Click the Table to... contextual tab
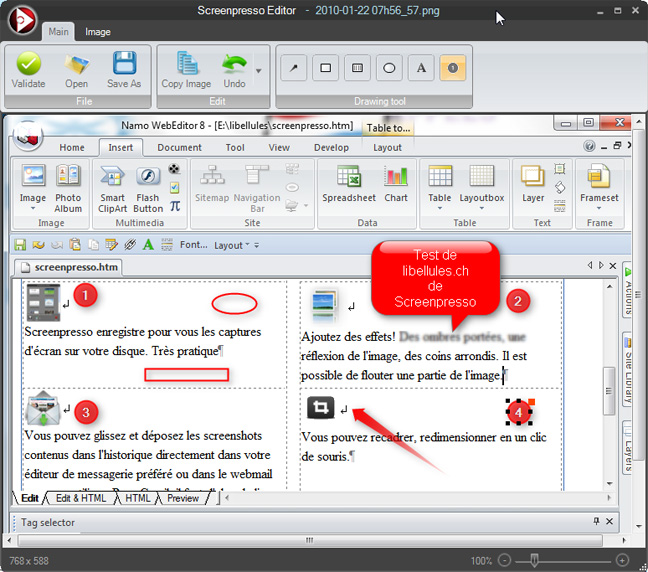The width and height of the screenshot is (648, 572). pos(388,128)
